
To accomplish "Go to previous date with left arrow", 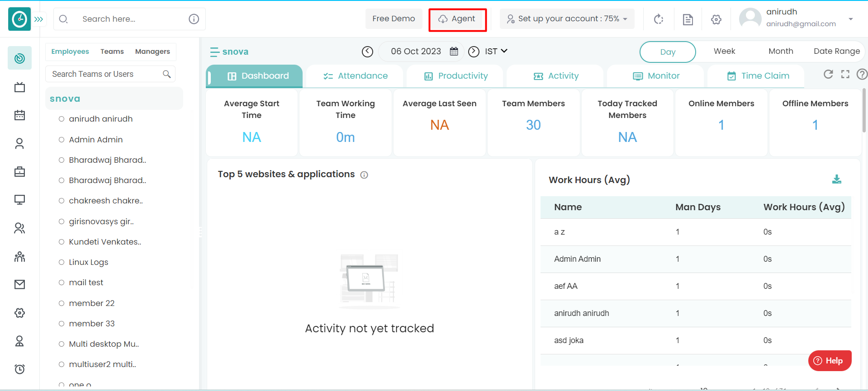I will point(367,52).
